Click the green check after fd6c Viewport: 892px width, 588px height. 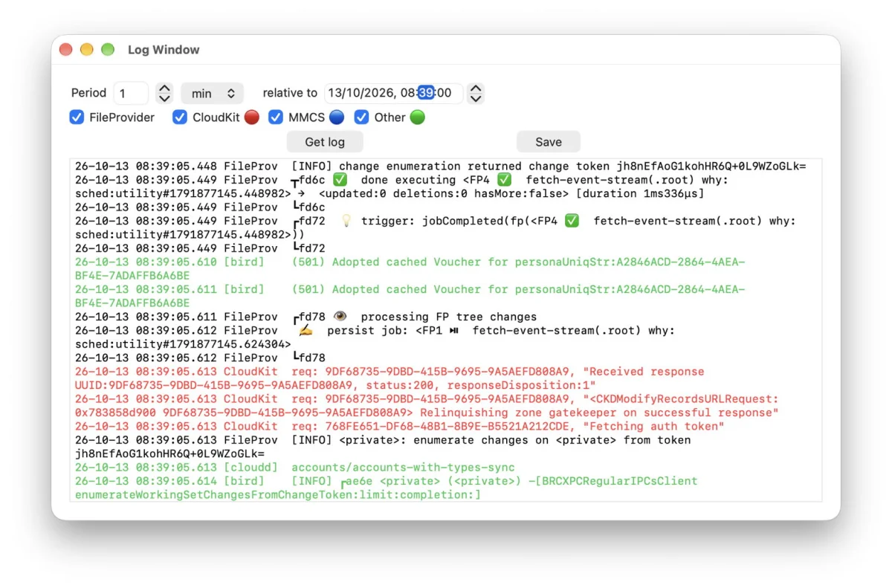[x=340, y=180]
